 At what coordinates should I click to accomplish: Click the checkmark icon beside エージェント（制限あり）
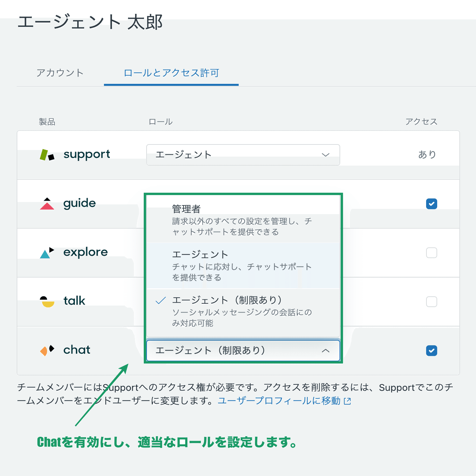[160, 301]
